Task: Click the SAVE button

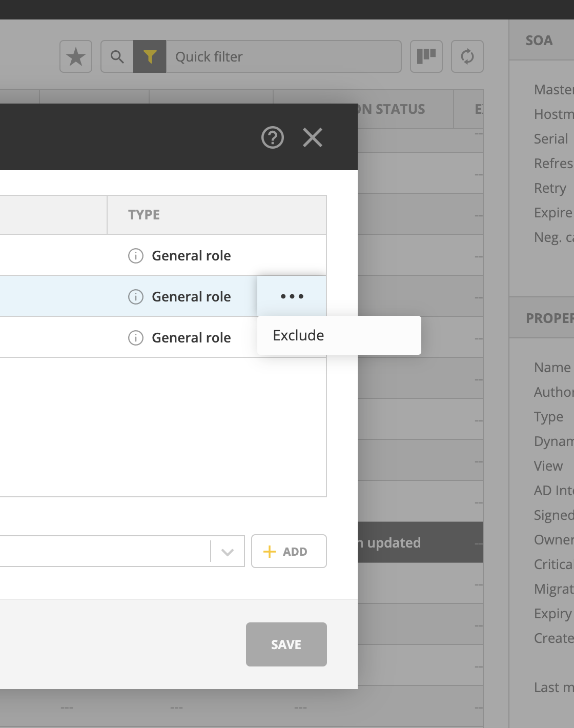Action: [286, 644]
